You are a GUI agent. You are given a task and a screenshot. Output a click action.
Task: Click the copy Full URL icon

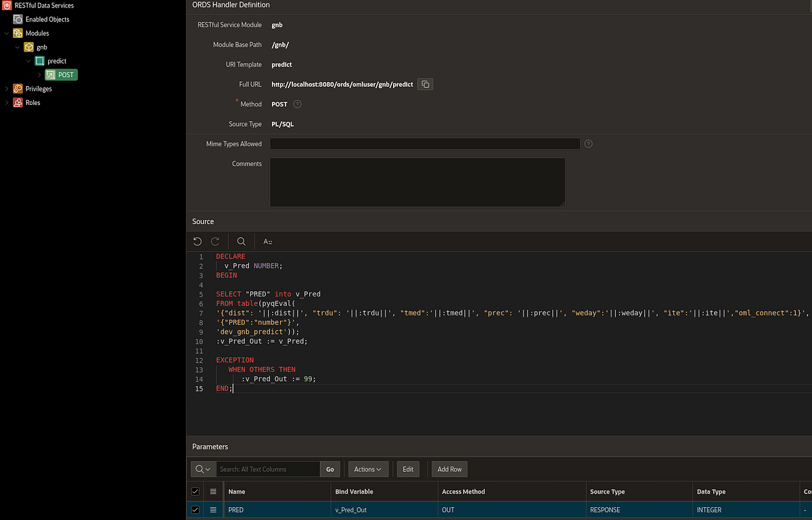pyautogui.click(x=425, y=84)
